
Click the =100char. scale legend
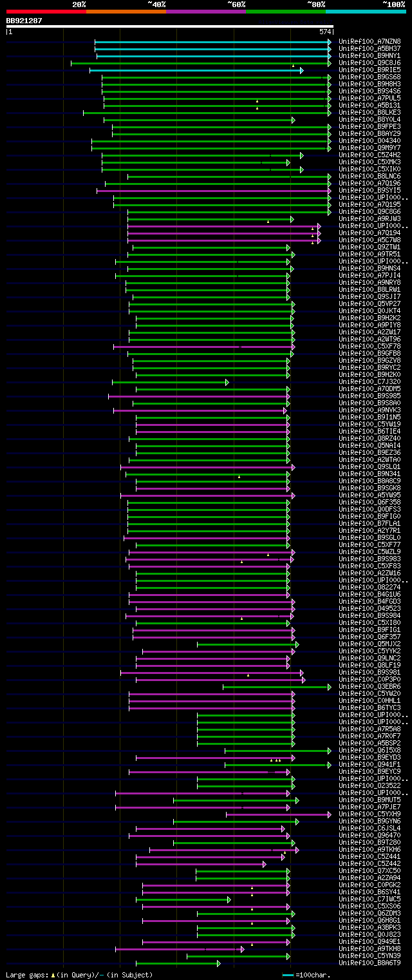point(308,974)
